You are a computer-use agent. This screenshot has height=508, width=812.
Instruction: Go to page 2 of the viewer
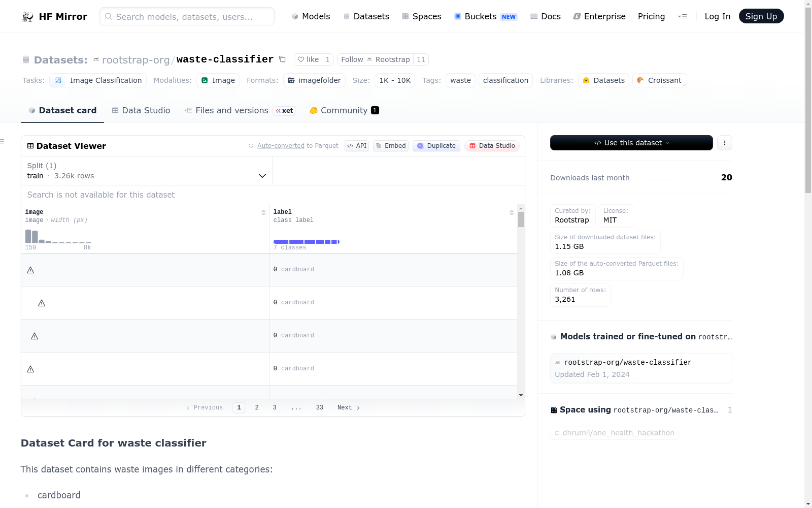click(x=257, y=407)
